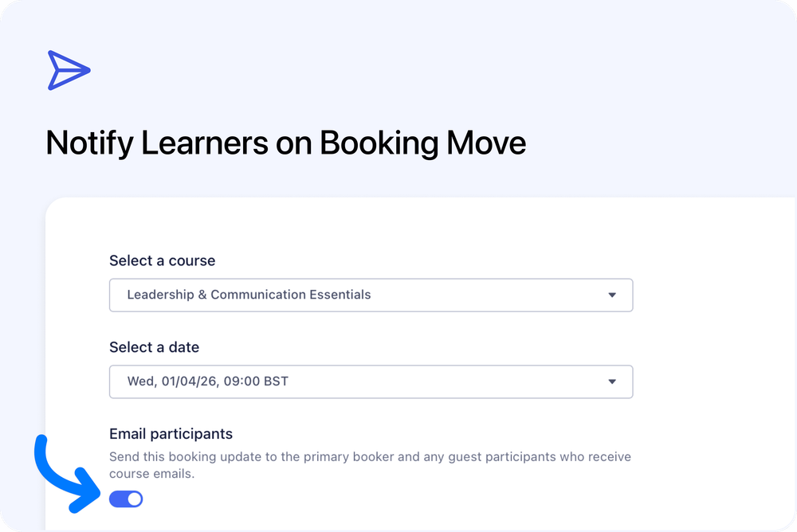797x532 pixels.
Task: Expand the Leadership & Communication Essentials selector
Action: click(x=371, y=295)
